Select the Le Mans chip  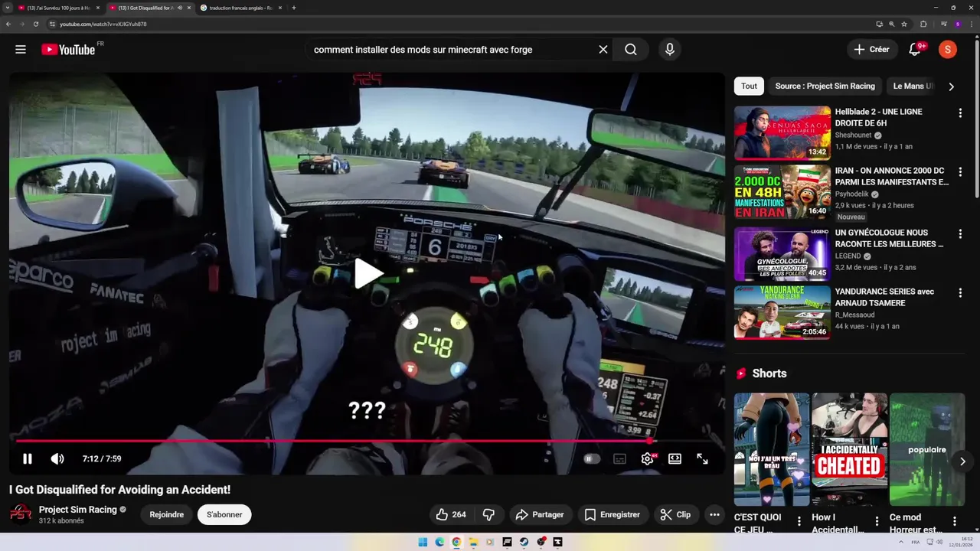point(913,86)
